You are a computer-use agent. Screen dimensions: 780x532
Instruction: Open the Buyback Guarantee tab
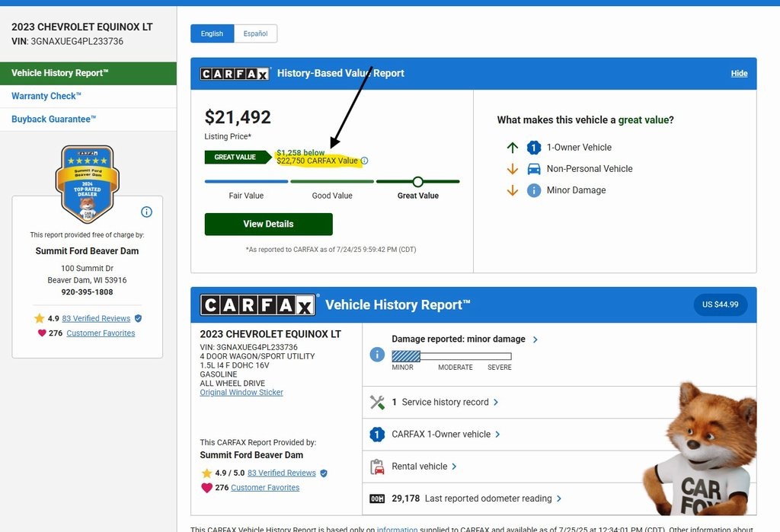88,119
